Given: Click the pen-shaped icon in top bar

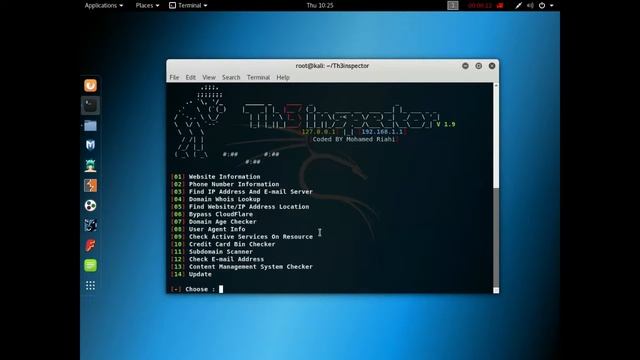Looking at the screenshot, I should pos(518,5).
